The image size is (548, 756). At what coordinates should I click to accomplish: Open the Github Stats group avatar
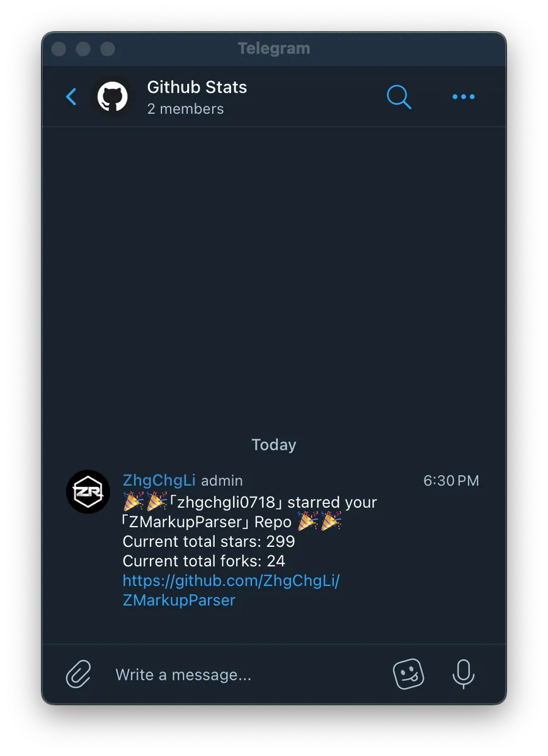click(113, 97)
